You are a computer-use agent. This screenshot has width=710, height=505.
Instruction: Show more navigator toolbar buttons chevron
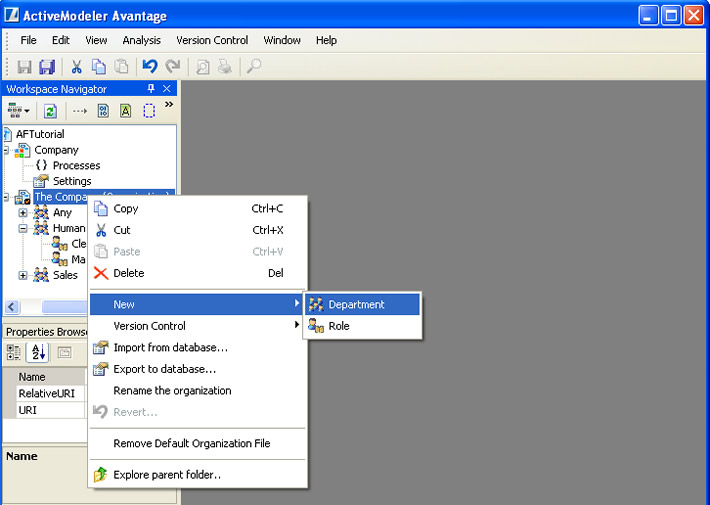point(169,105)
